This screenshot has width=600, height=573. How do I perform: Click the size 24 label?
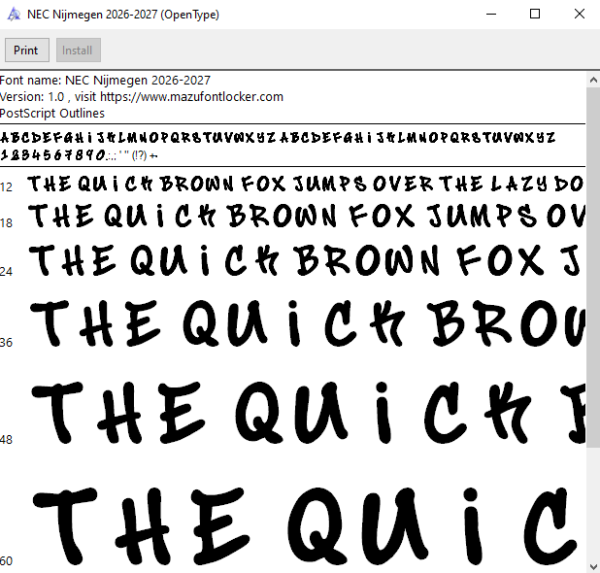point(6,272)
